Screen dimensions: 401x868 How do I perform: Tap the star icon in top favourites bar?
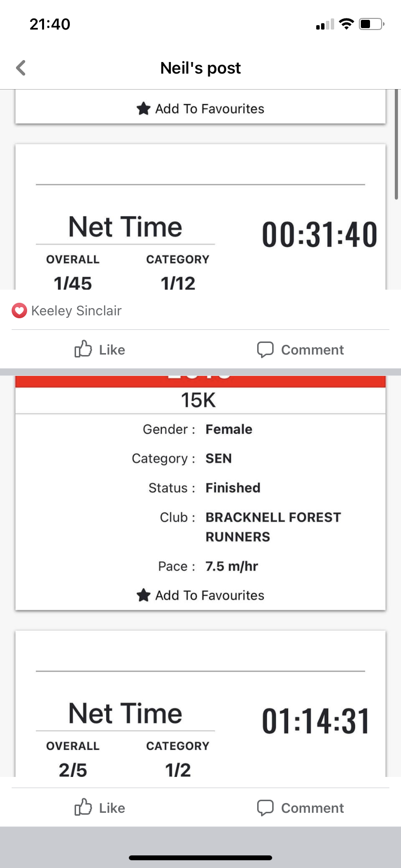(x=143, y=108)
